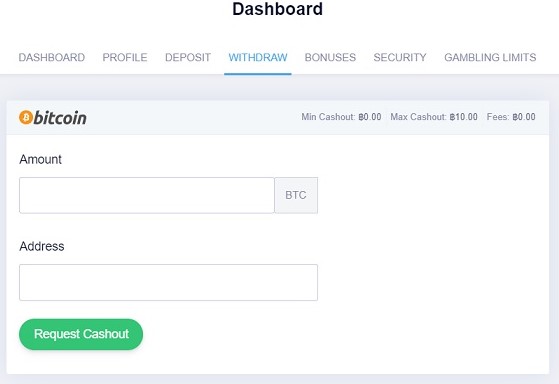This screenshot has width=559, height=384.
Task: Click the Max Cashout label text
Action: 419,117
